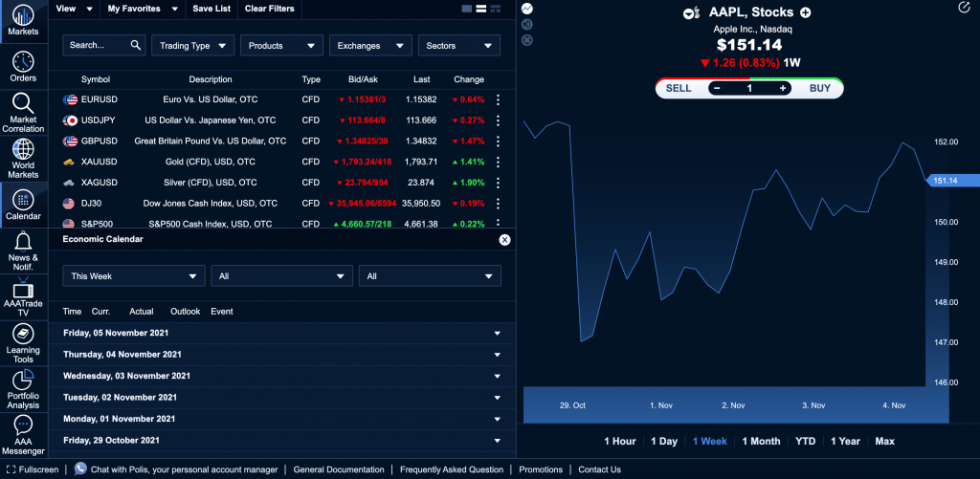Click the second circular chart tool icon
Screen dimensions: 980x479
pyautogui.click(x=527, y=24)
